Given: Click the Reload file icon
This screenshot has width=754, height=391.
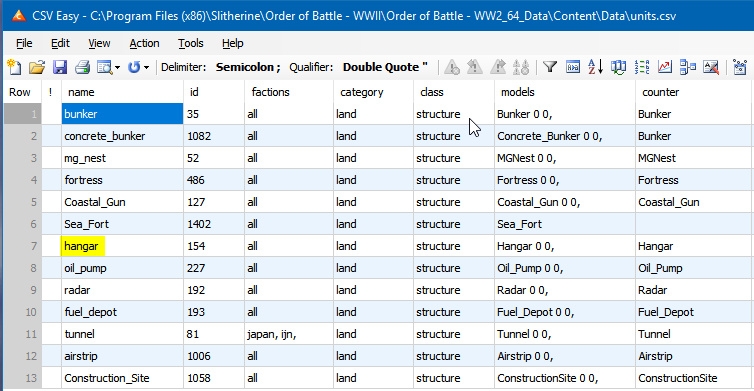Looking at the screenshot, I should pyautogui.click(x=134, y=67).
